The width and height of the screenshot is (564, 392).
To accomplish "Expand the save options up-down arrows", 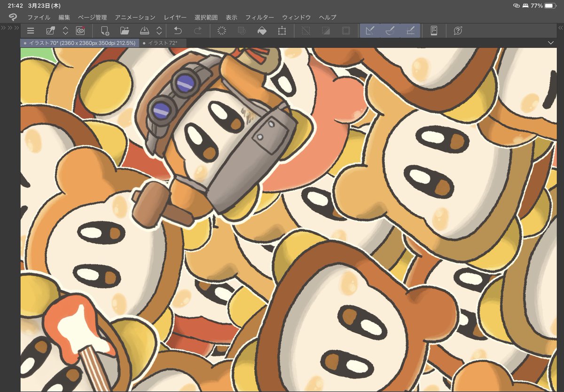I will pos(159,31).
